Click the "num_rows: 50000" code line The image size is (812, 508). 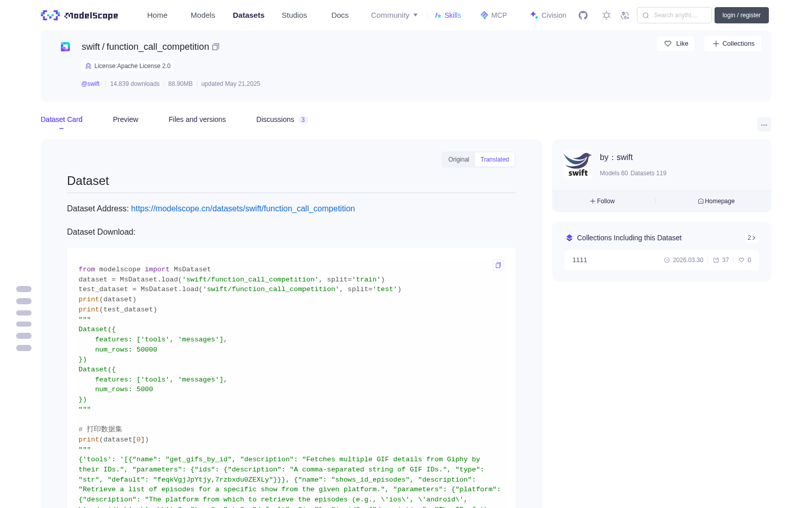click(126, 350)
